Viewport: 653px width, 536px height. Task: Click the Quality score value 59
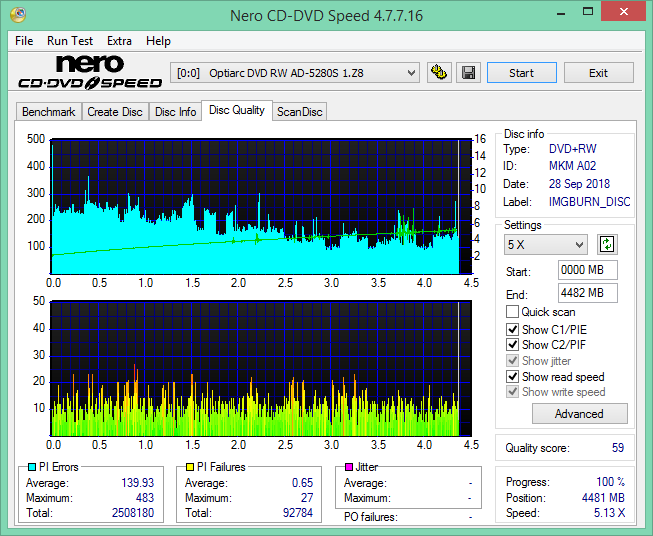[618, 448]
